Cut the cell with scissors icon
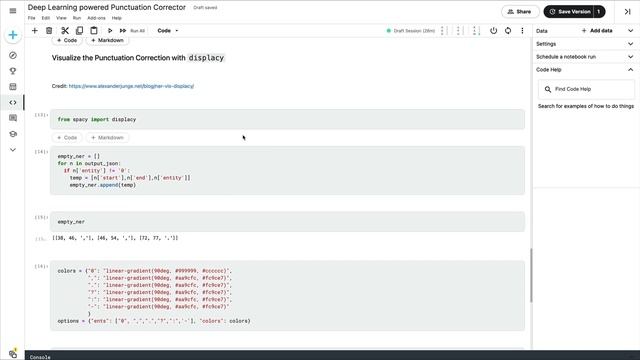 click(65, 31)
